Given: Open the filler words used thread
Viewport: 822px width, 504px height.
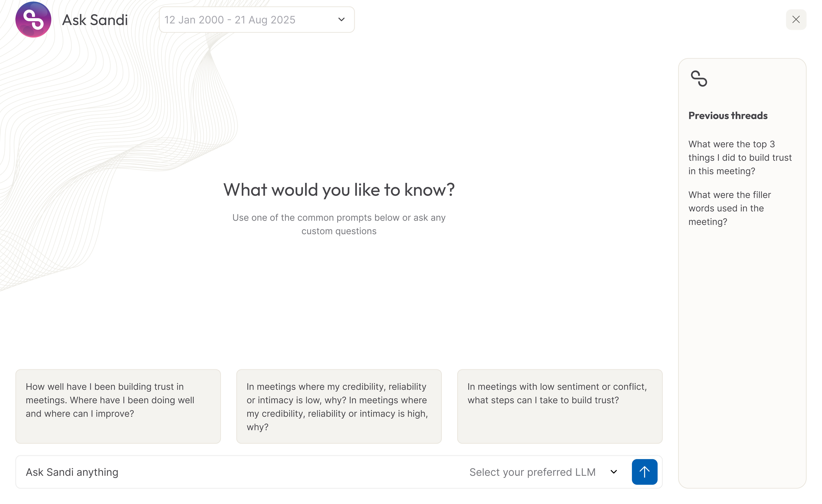Looking at the screenshot, I should pos(730,208).
